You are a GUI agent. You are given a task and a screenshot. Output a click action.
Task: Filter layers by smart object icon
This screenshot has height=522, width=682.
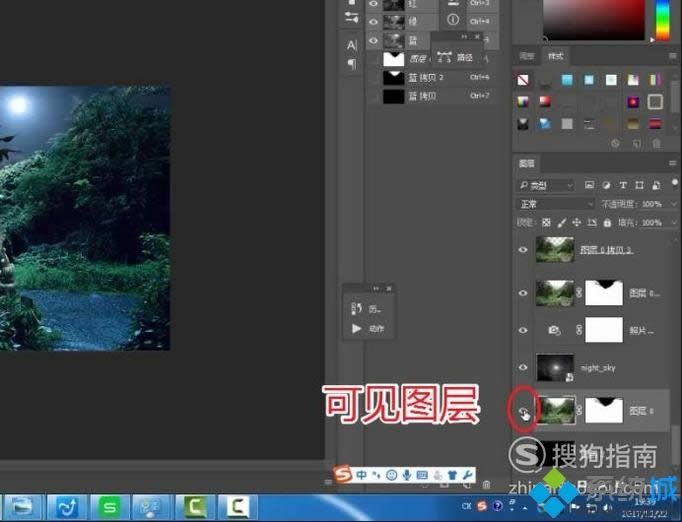(x=656, y=185)
